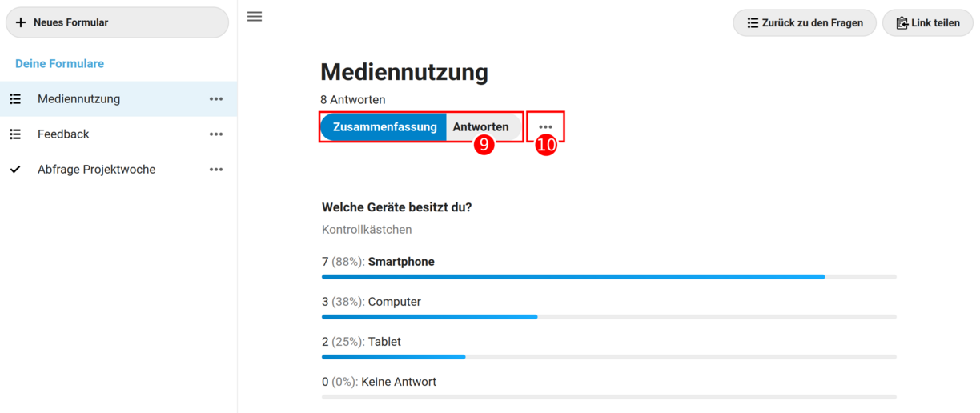Click list icon beside Mediennutzung form

[15, 99]
